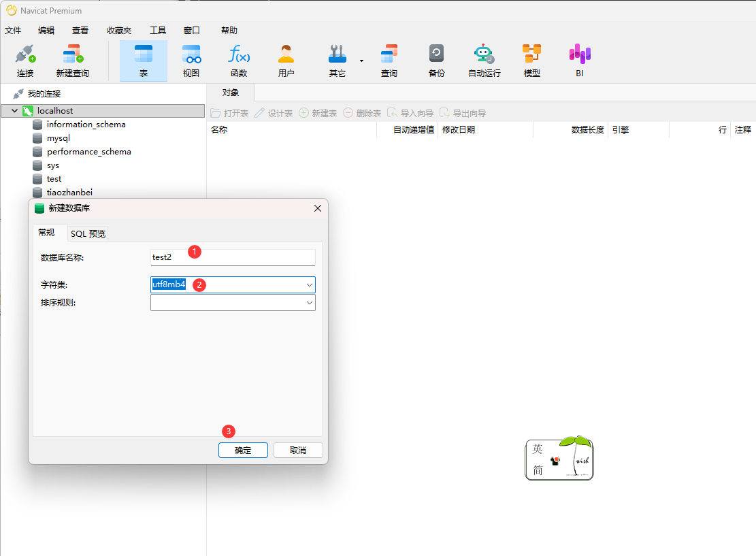Sort by 名称 column header
The height and width of the screenshot is (556, 756).
tap(292, 130)
